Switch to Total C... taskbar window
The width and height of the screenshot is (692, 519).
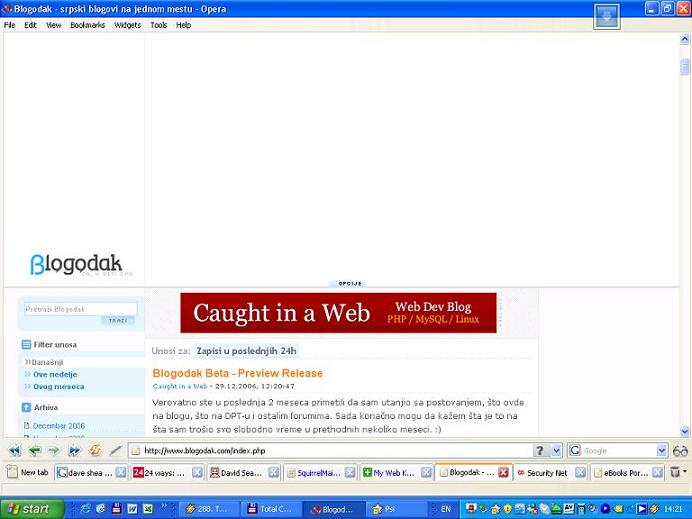point(270,509)
